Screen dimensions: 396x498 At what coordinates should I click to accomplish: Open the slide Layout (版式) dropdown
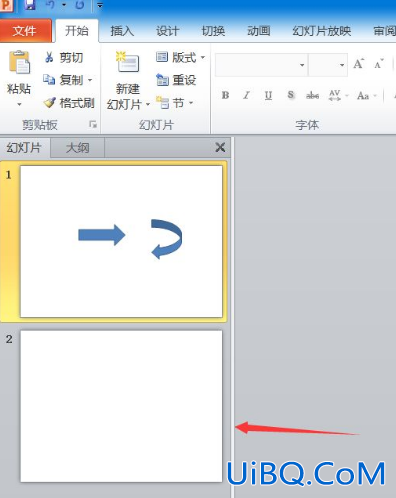tap(180, 57)
